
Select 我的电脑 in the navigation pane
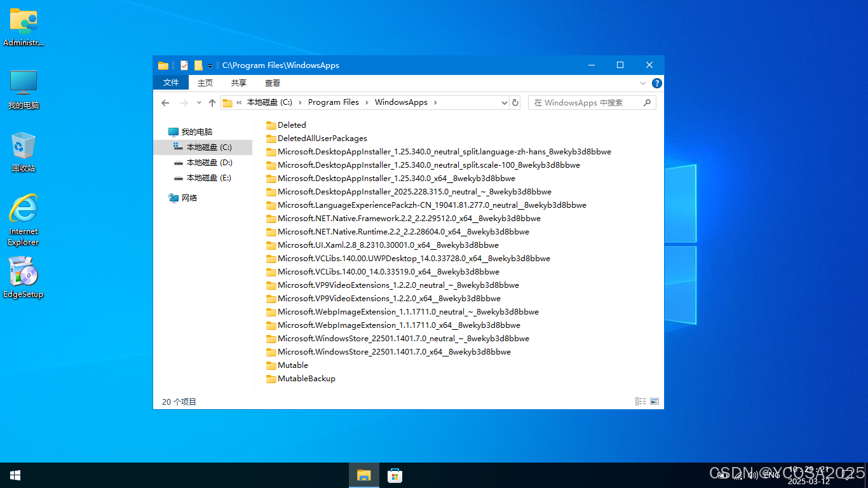197,132
